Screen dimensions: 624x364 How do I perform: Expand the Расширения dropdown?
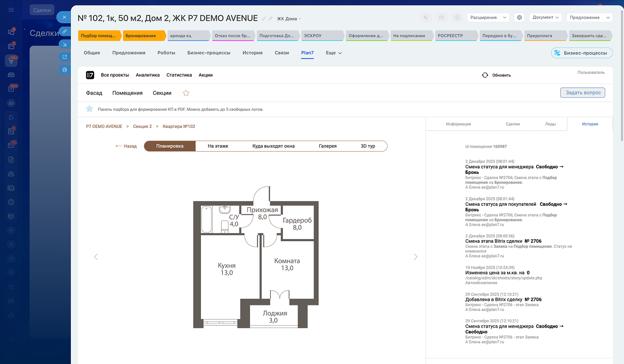pos(488,17)
